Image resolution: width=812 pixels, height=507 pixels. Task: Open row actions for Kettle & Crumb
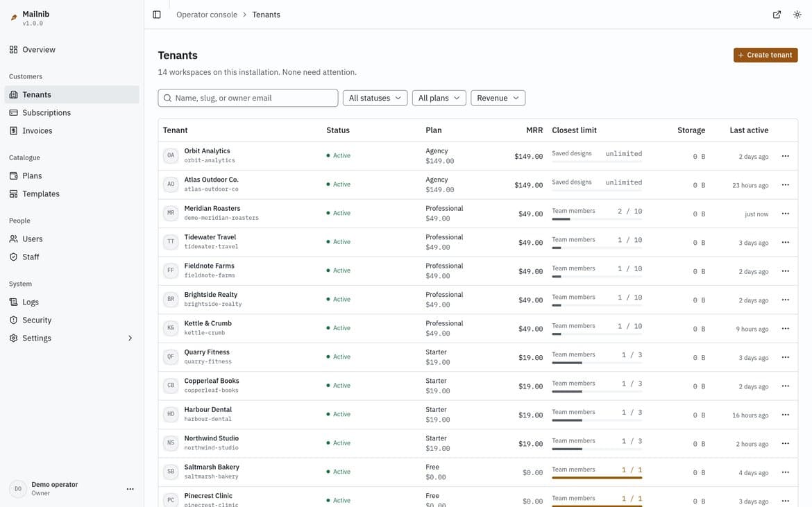tap(785, 329)
